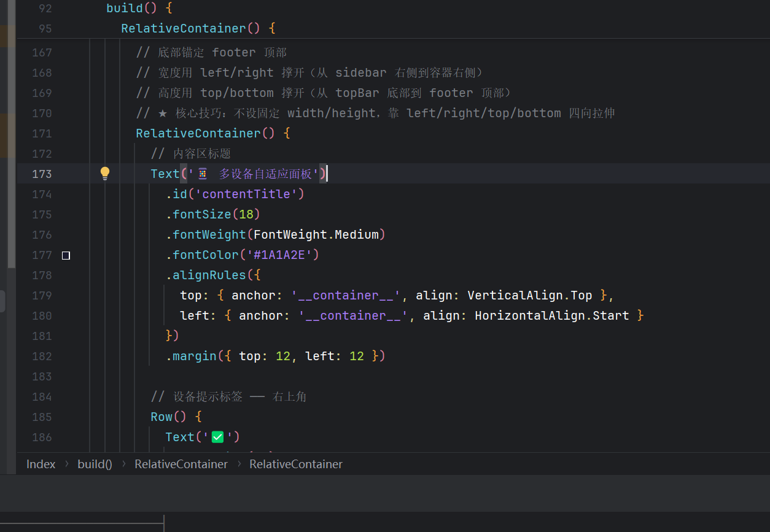Click the yellow lightbulb quick-fix icon

[105, 173]
